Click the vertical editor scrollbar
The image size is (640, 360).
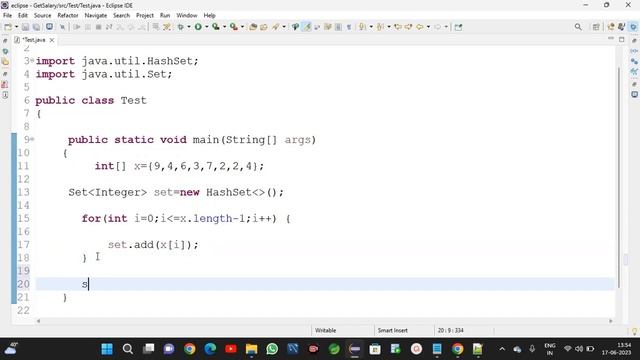tap(619, 178)
